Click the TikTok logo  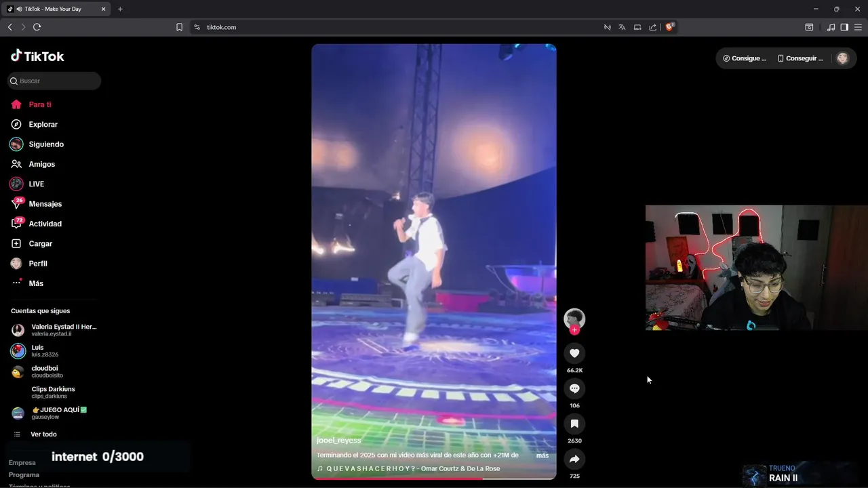point(37,56)
